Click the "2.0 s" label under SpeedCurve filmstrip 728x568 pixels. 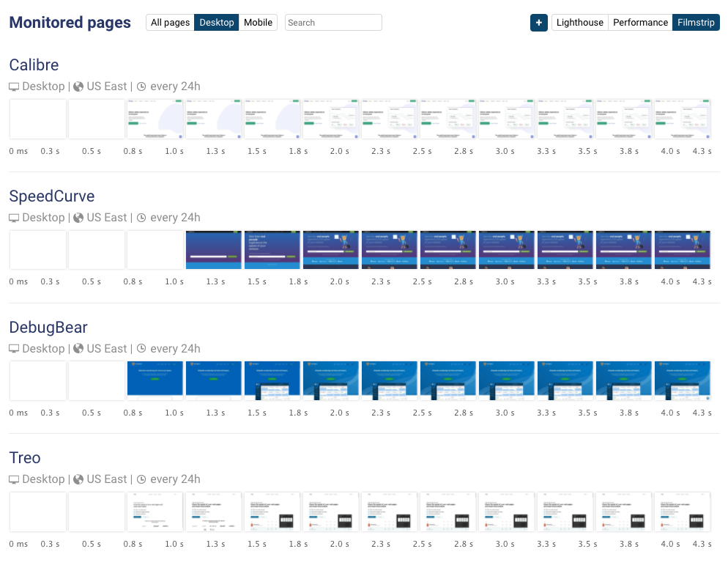[x=339, y=282]
